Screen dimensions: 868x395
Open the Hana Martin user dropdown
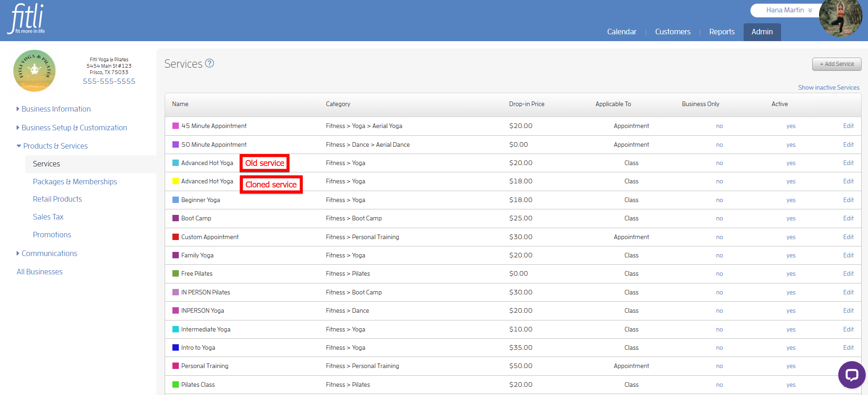pyautogui.click(x=789, y=10)
